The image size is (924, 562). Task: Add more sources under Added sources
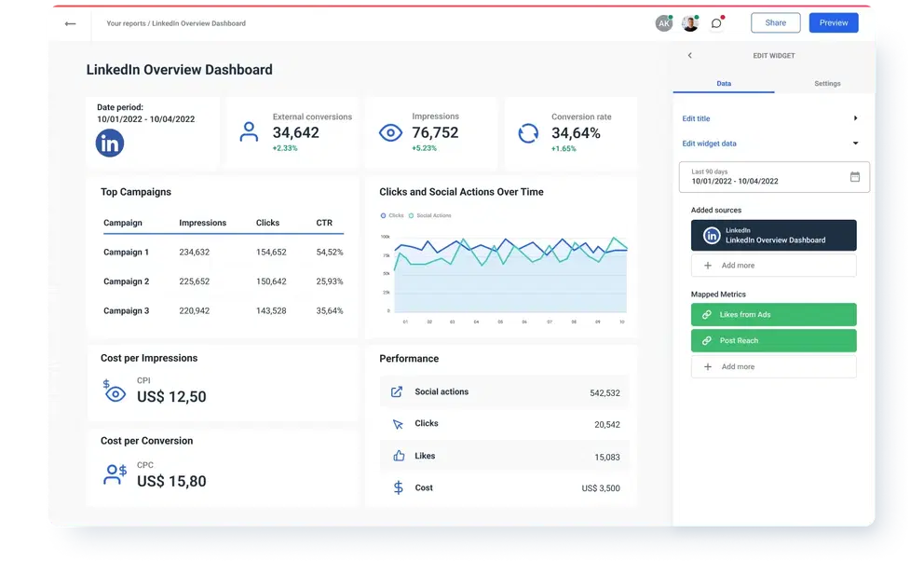pyautogui.click(x=773, y=267)
